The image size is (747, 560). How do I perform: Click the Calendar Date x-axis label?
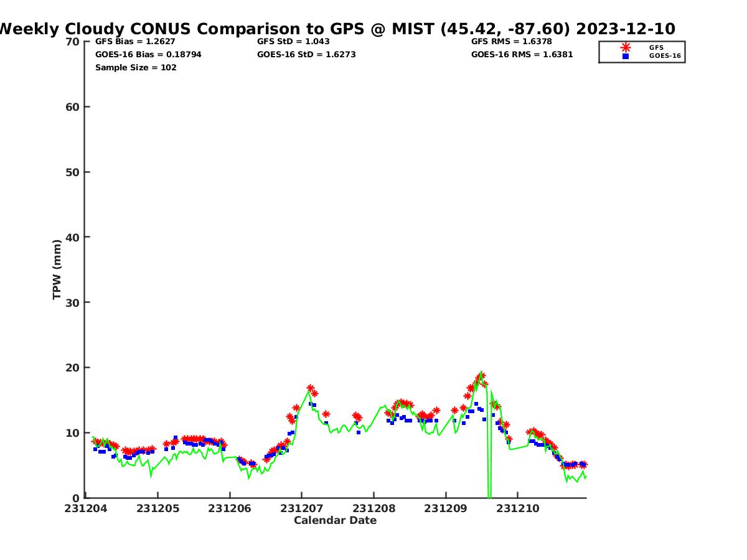335,521
